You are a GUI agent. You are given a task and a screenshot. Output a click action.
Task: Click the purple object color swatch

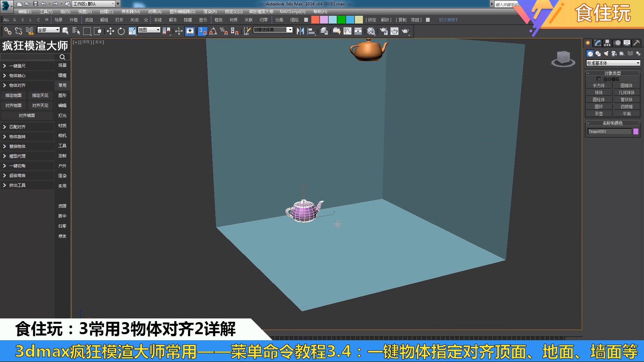636,131
